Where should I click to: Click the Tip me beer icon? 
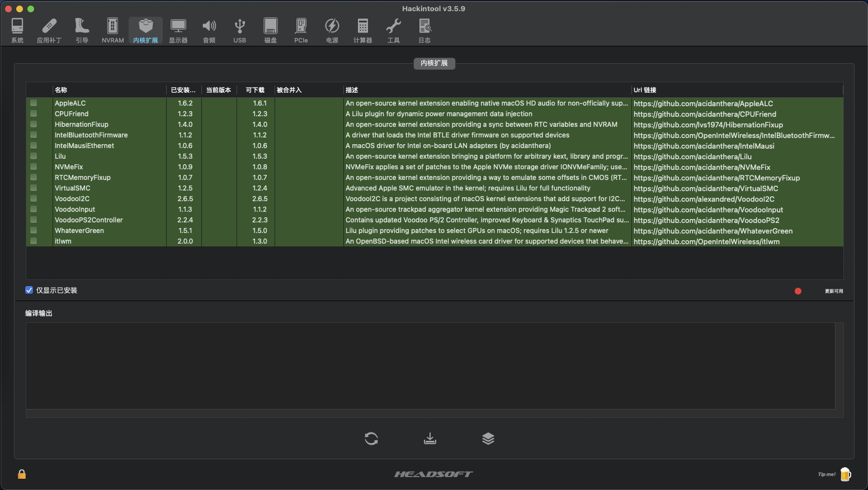pos(845,474)
